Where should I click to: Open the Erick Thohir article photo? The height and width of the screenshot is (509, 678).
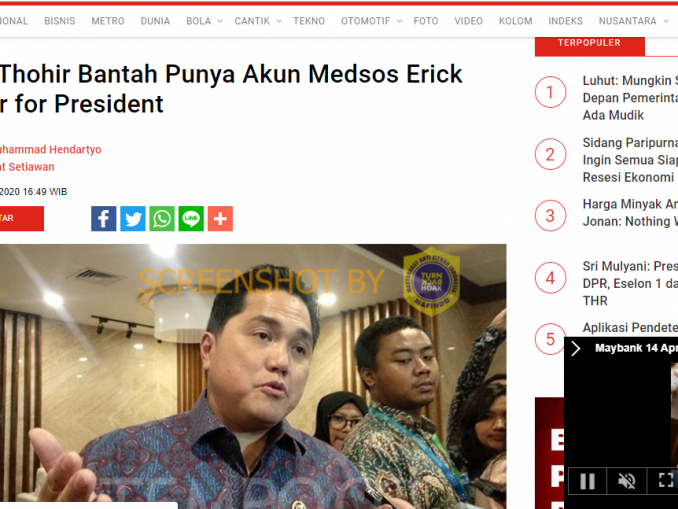(x=253, y=374)
